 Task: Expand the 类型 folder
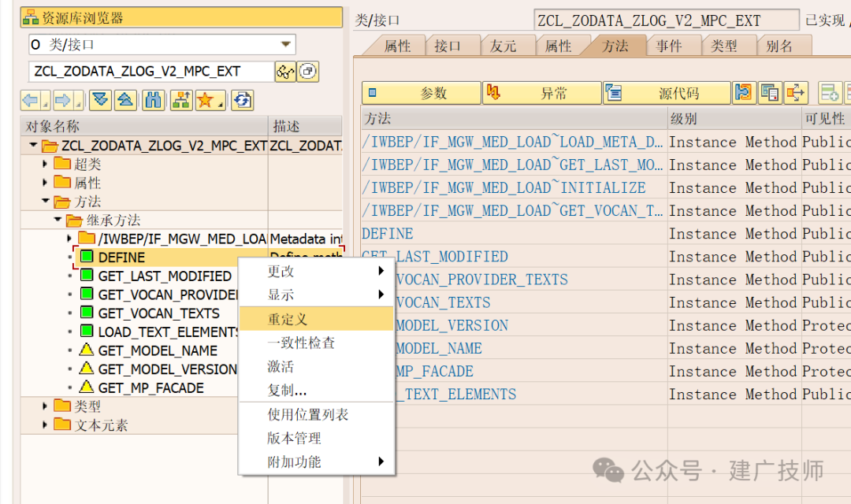45,406
